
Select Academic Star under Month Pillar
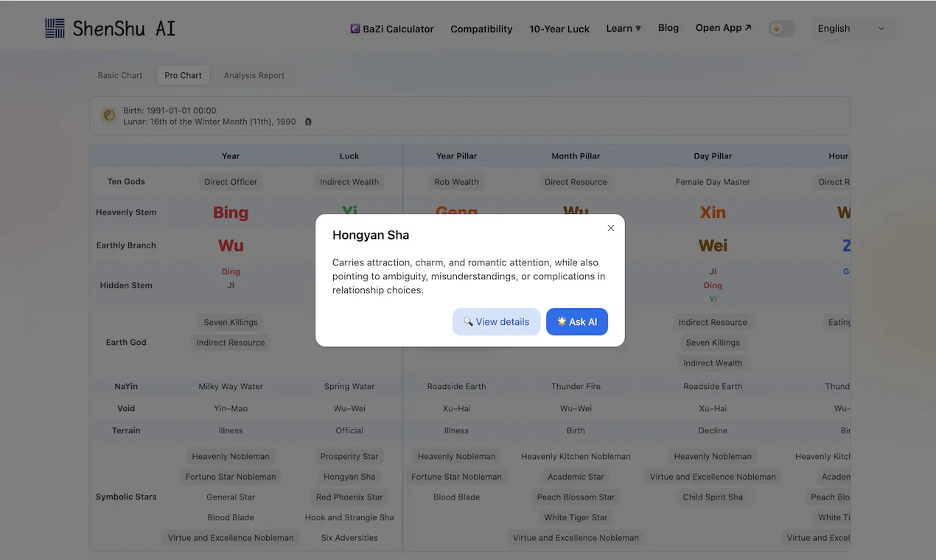(576, 477)
